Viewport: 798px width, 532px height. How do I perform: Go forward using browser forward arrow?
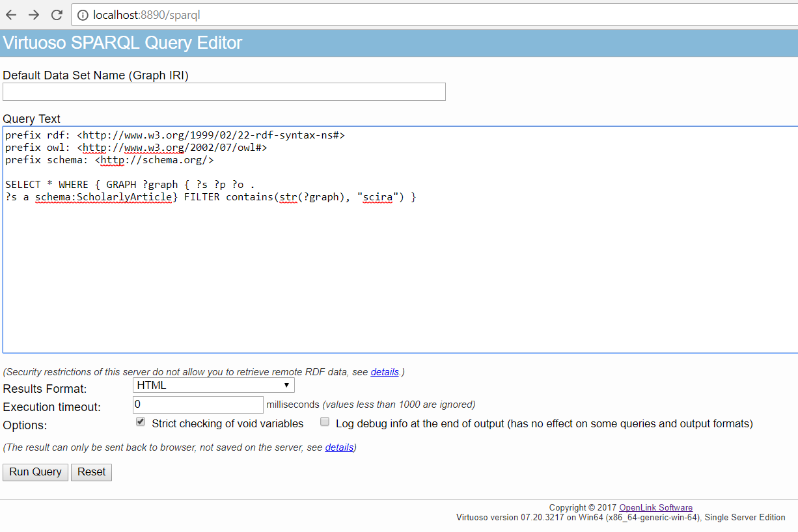coord(34,14)
